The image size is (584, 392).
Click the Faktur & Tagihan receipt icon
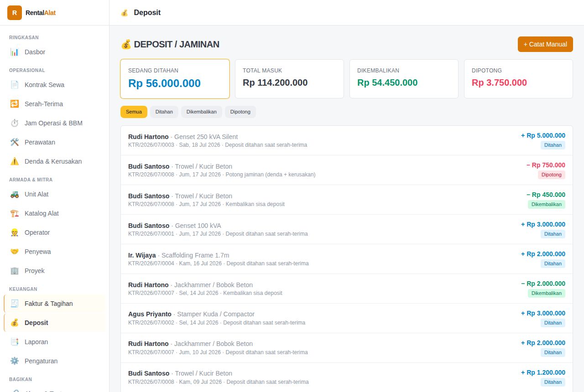coord(15,304)
